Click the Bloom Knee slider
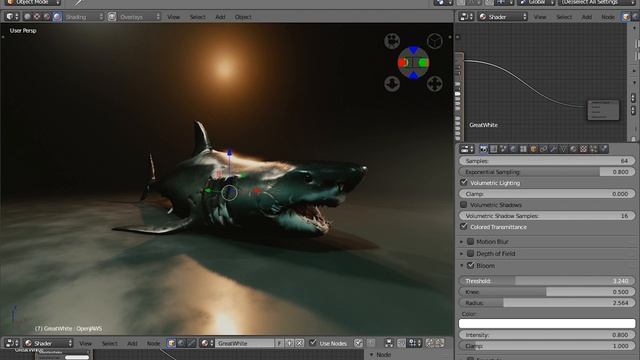The height and width of the screenshot is (360, 640). click(547, 292)
